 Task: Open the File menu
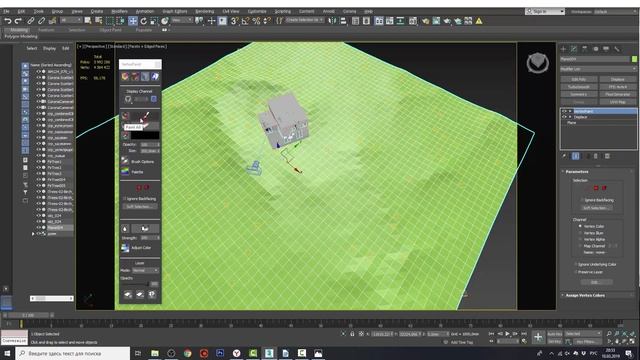point(6,11)
